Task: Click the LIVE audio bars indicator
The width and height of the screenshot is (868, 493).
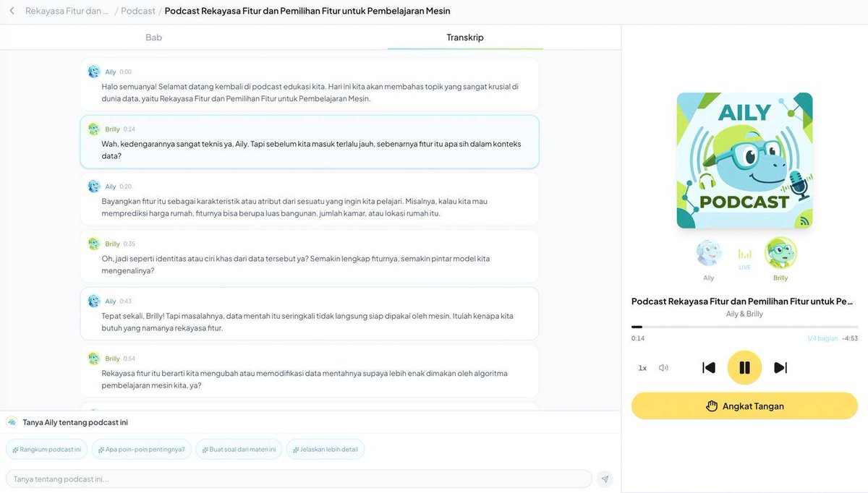Action: (744, 254)
